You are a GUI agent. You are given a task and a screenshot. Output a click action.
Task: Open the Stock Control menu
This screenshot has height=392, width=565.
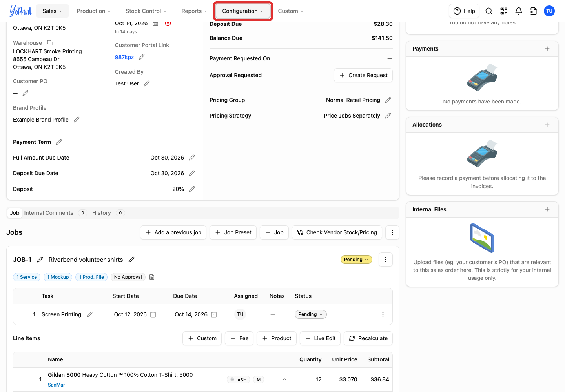[146, 11]
